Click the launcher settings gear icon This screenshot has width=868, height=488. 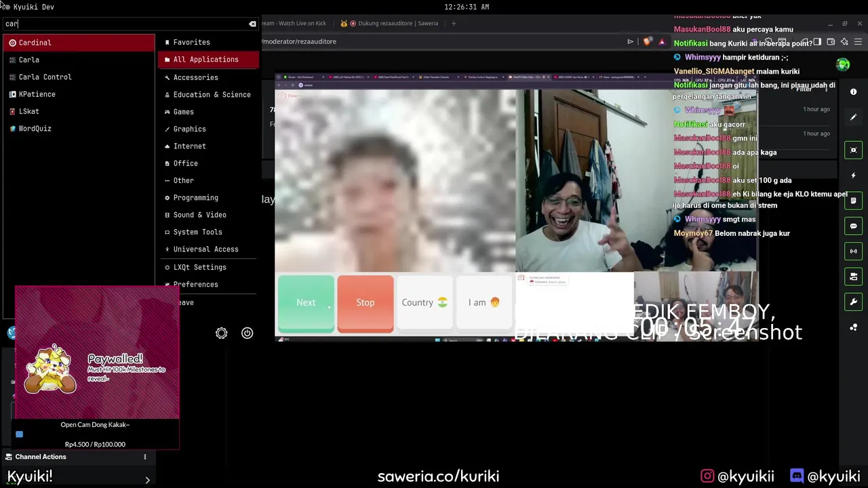tap(221, 333)
